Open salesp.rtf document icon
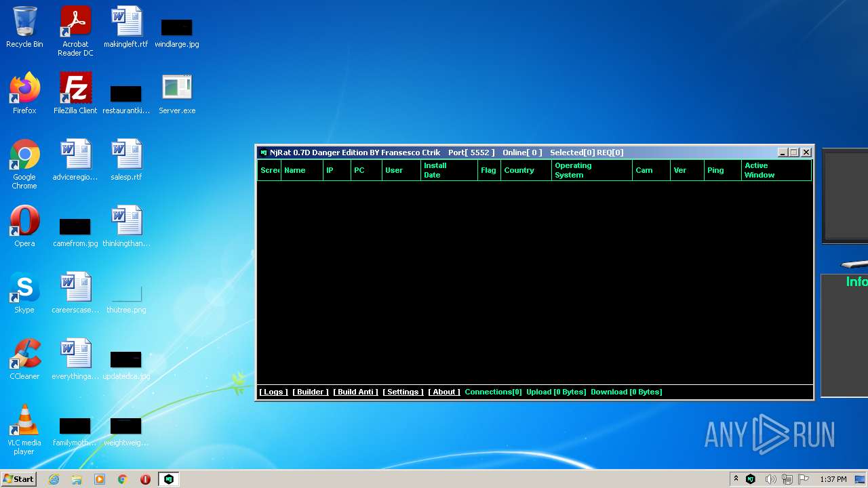The width and height of the screenshot is (868, 488). tap(125, 160)
